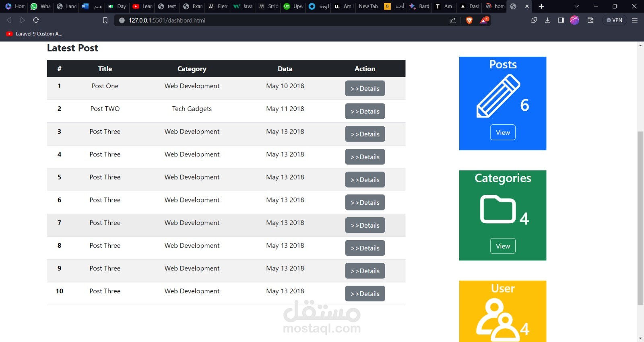Open Details for row 7 Post Three
Screen dimensions: 644x342
coord(365,225)
